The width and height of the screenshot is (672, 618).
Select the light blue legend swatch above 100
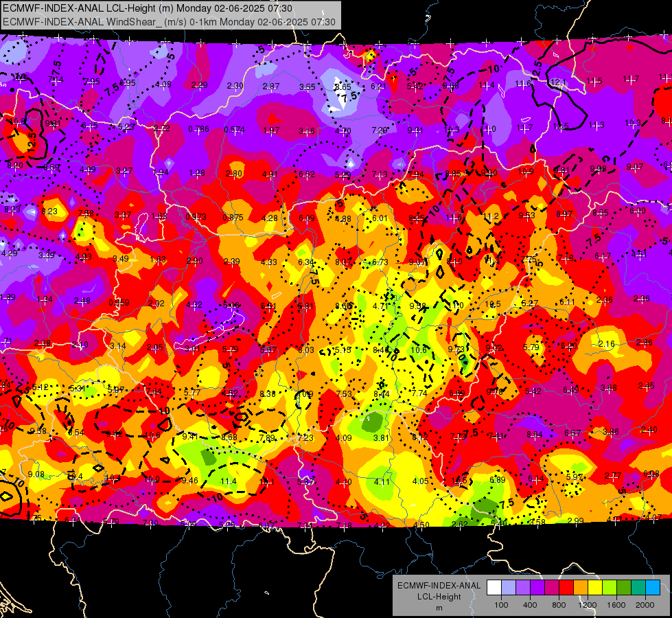click(508, 588)
